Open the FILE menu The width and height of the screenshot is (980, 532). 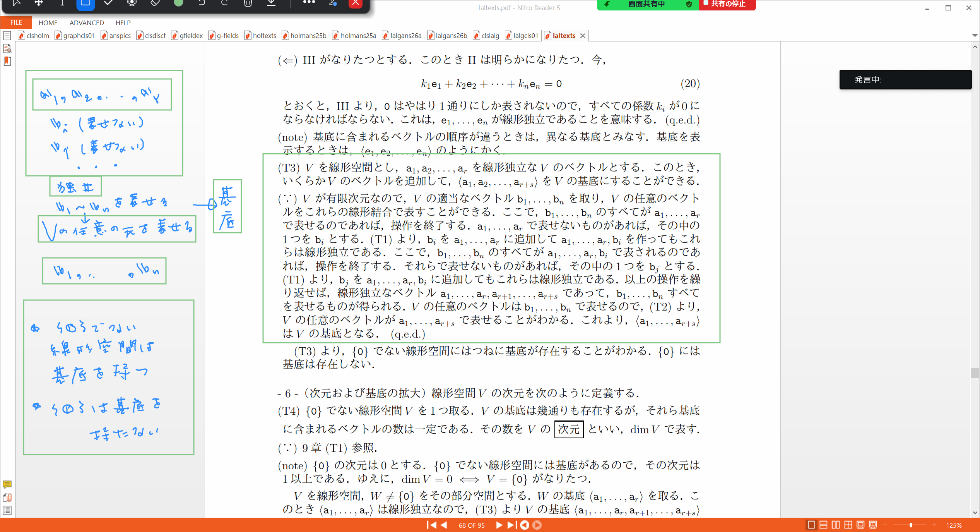pos(16,22)
